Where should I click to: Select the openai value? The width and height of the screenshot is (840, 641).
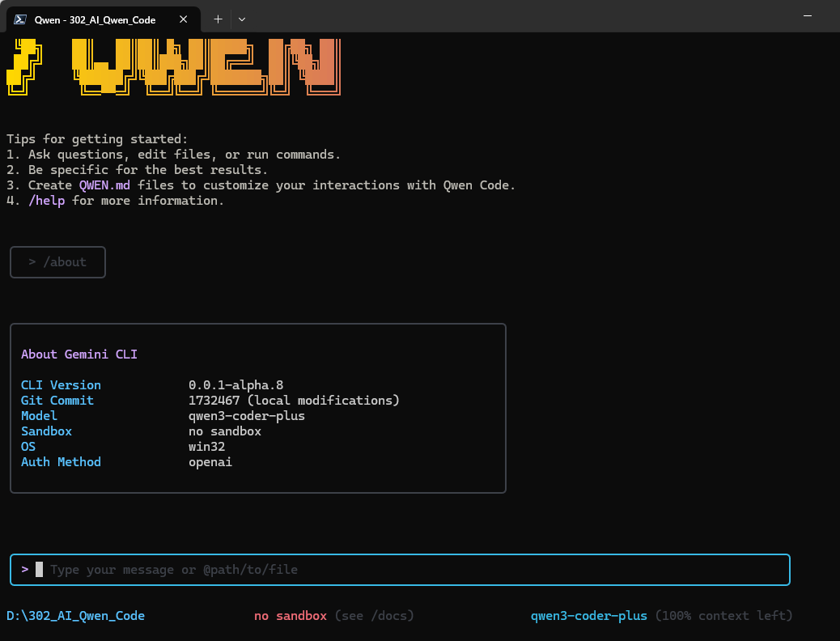click(210, 462)
